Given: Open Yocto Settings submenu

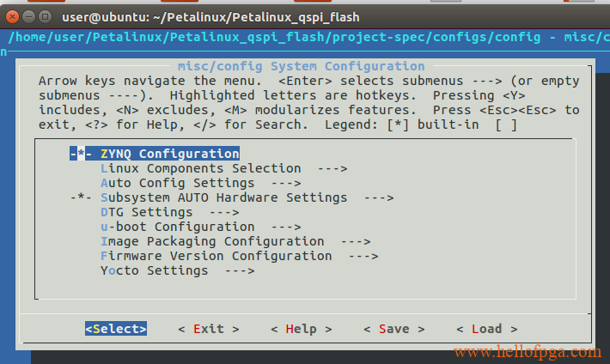Looking at the screenshot, I should tap(177, 270).
